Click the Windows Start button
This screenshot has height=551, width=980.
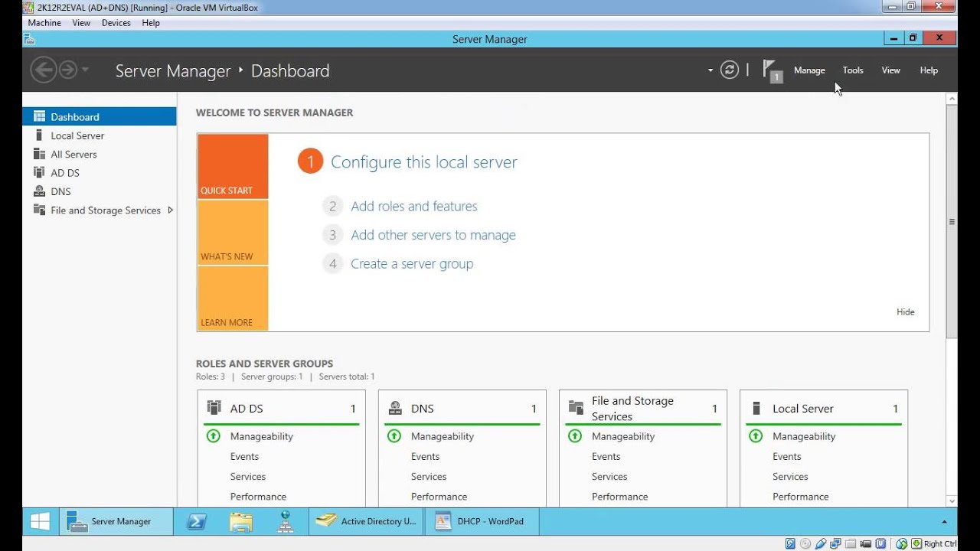coord(40,521)
